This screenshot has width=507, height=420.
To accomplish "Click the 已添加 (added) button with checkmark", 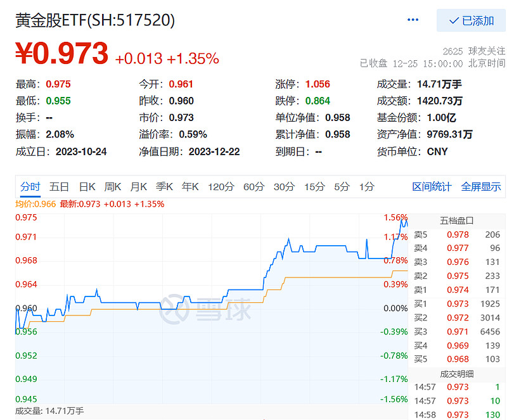I will [x=472, y=20].
